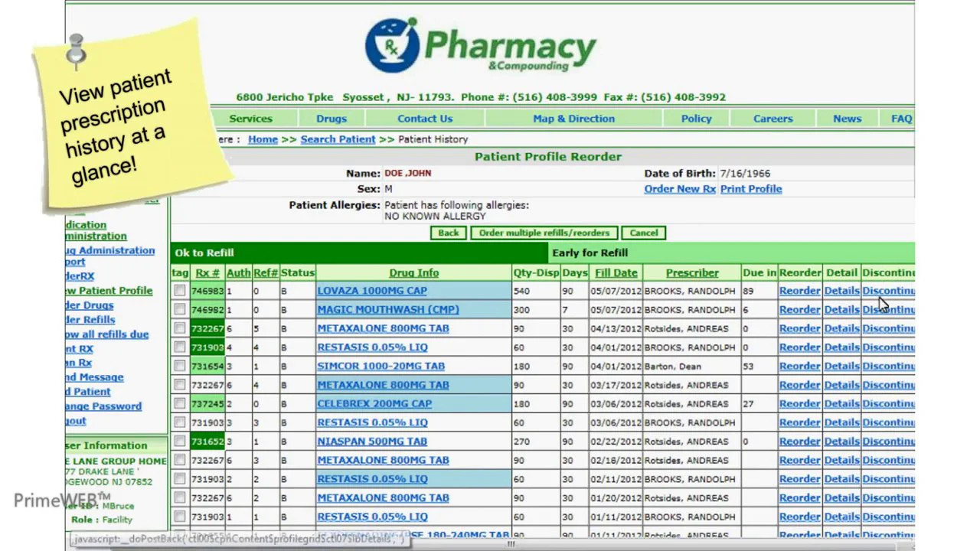Click the Home breadcrumb link
This screenshot has height=551, width=980.
[263, 139]
